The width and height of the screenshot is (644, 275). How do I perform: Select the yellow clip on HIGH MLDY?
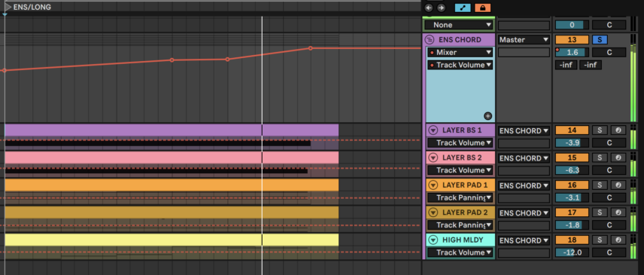coord(172,240)
